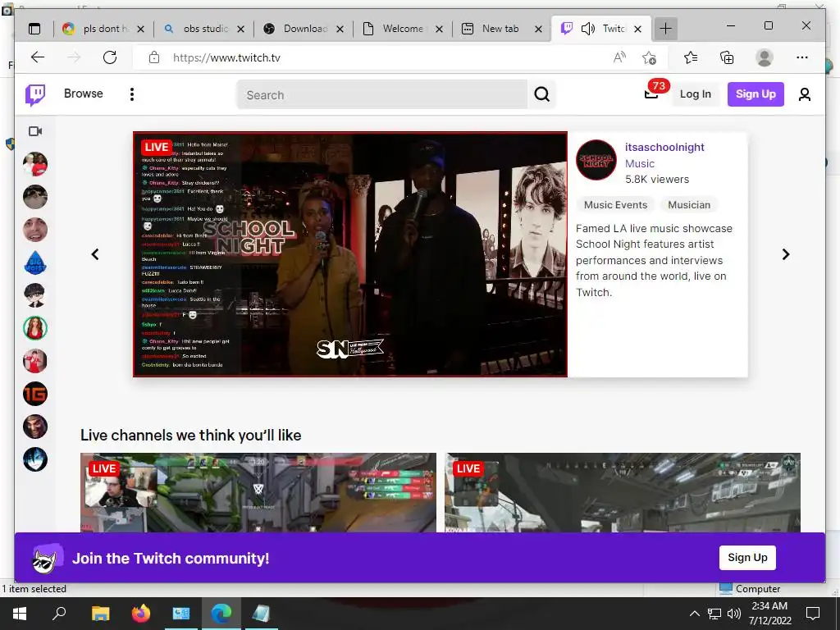
Task: Click the Log In button
Action: point(695,94)
